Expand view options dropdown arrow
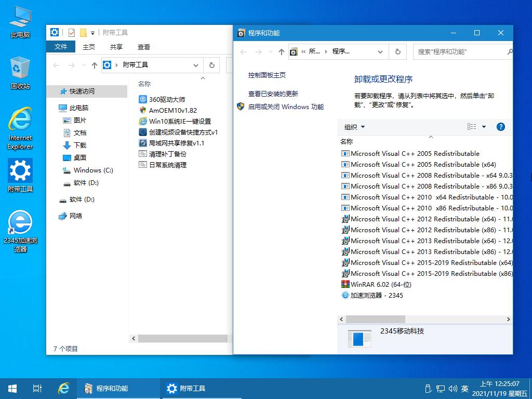 click(x=484, y=127)
